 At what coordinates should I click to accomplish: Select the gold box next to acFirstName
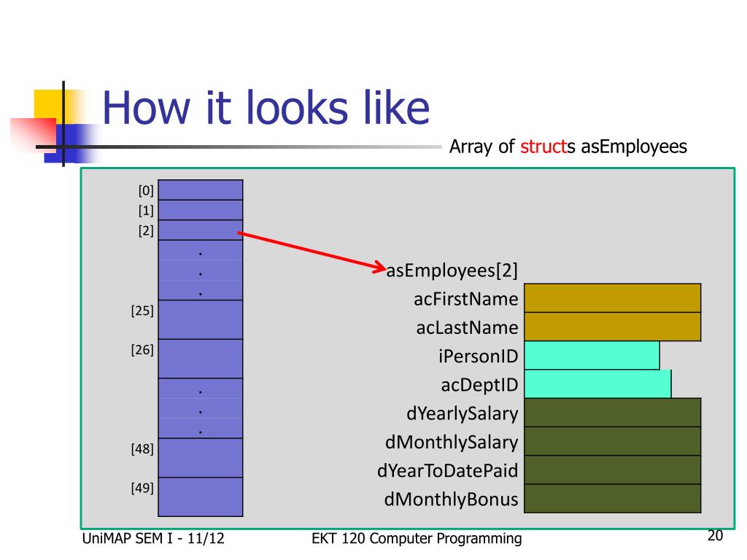pos(613,298)
